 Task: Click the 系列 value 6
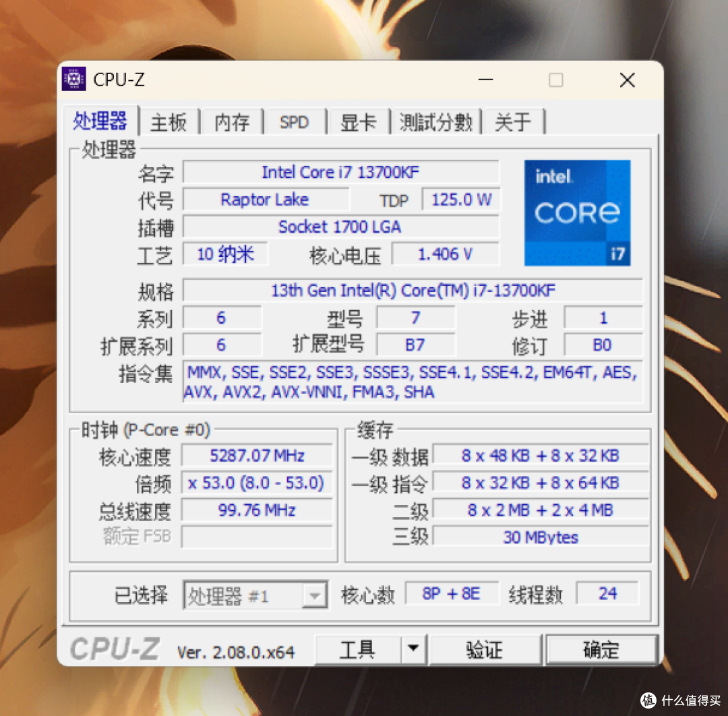pyautogui.click(x=222, y=318)
